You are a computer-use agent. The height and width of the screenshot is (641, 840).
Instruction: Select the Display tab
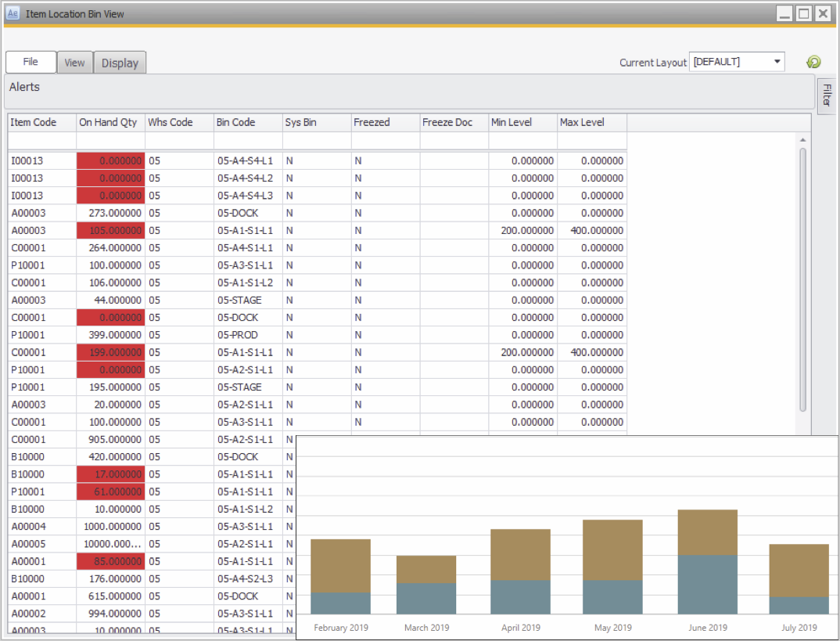(120, 63)
